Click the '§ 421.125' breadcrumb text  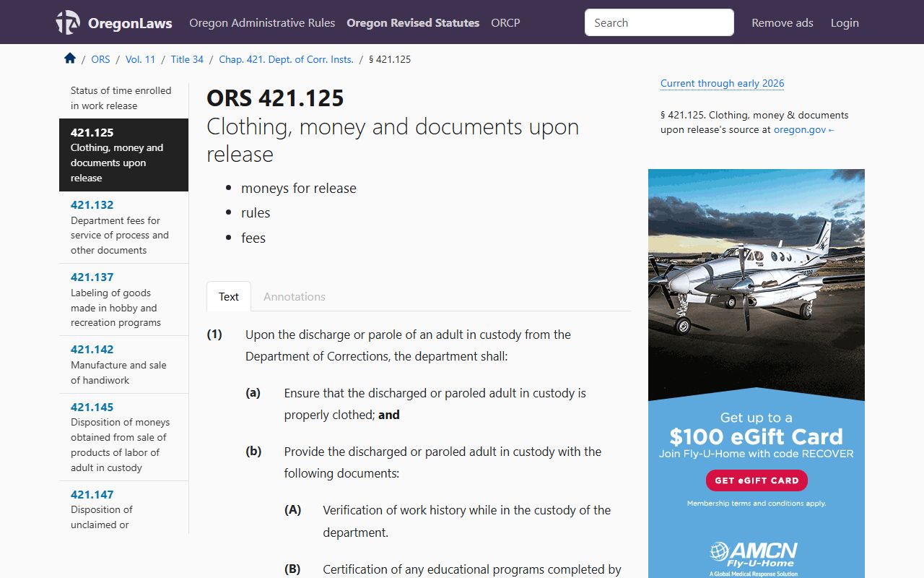click(x=390, y=59)
